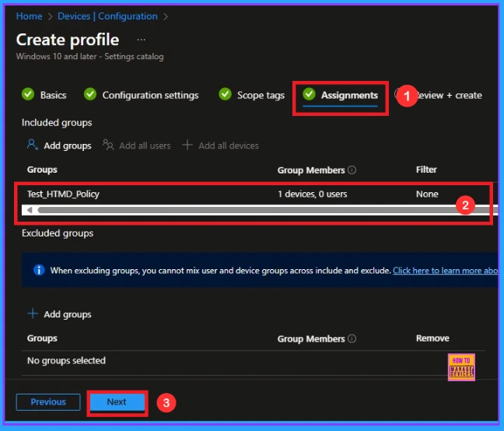
Task: Jump to Review + create step
Action: 449,95
